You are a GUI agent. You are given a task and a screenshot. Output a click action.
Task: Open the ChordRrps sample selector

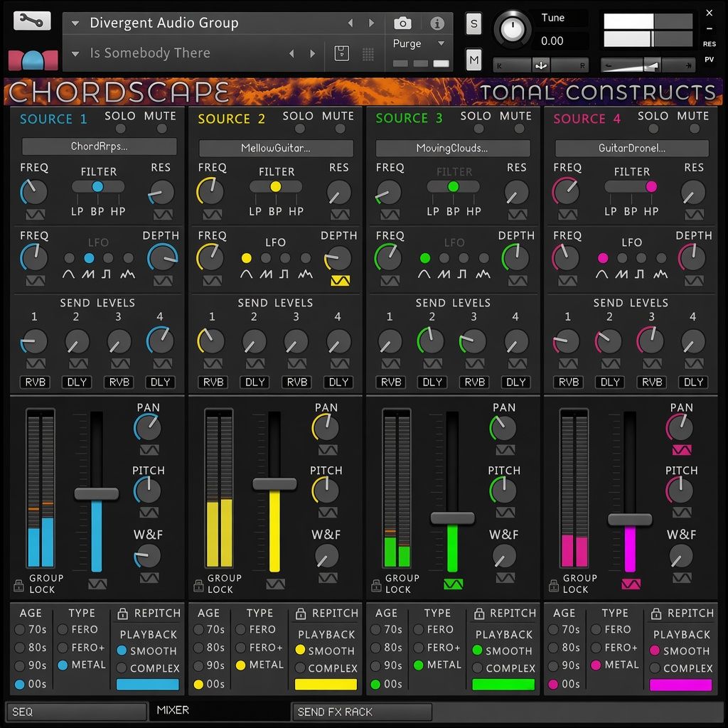(99, 146)
